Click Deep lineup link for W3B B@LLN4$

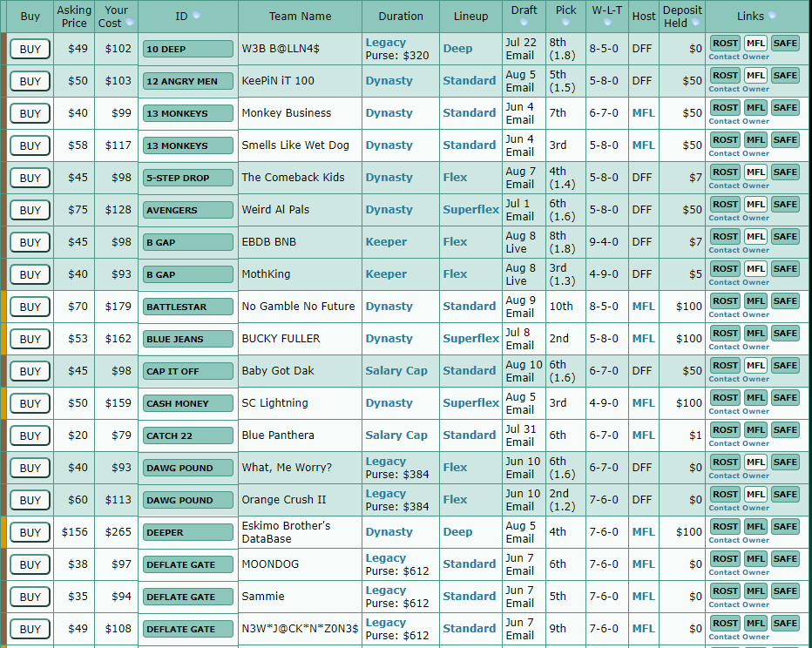pos(457,49)
